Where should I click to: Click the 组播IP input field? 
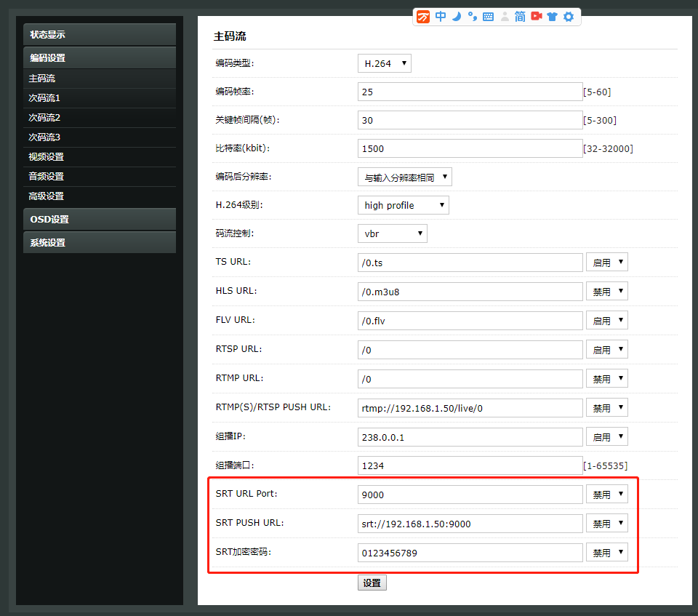point(470,437)
